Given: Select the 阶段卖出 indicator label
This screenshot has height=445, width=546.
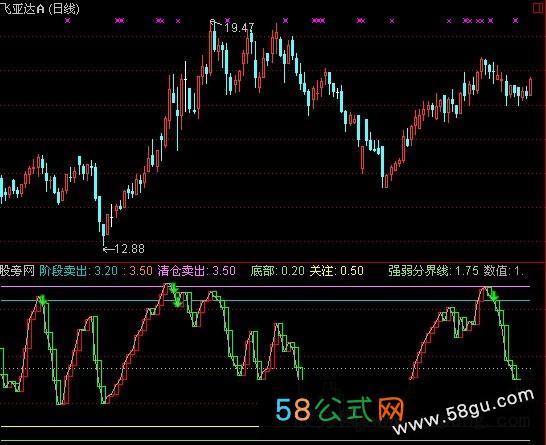Looking at the screenshot, I should pyautogui.click(x=63, y=271).
